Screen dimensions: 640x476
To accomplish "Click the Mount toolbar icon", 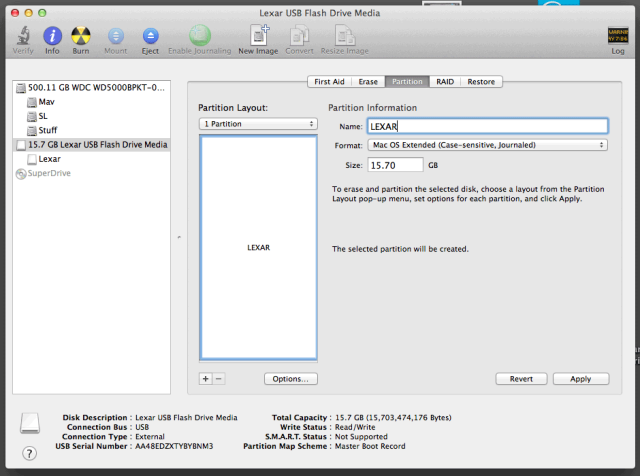I will (116, 36).
